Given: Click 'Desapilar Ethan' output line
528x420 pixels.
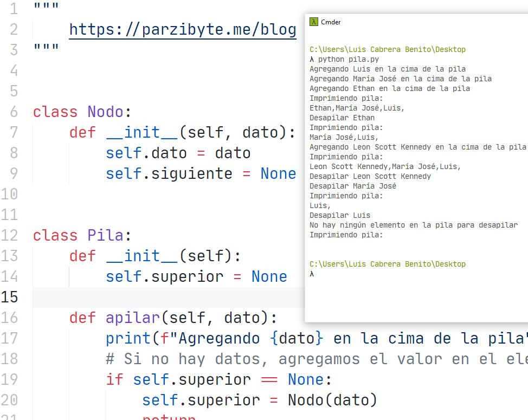Looking at the screenshot, I should pyautogui.click(x=342, y=118).
